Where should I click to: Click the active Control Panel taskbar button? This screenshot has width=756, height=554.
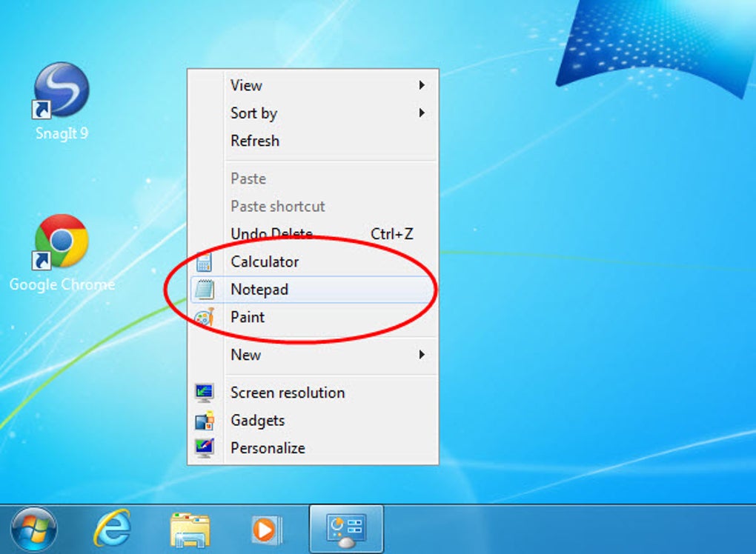pyautogui.click(x=346, y=529)
